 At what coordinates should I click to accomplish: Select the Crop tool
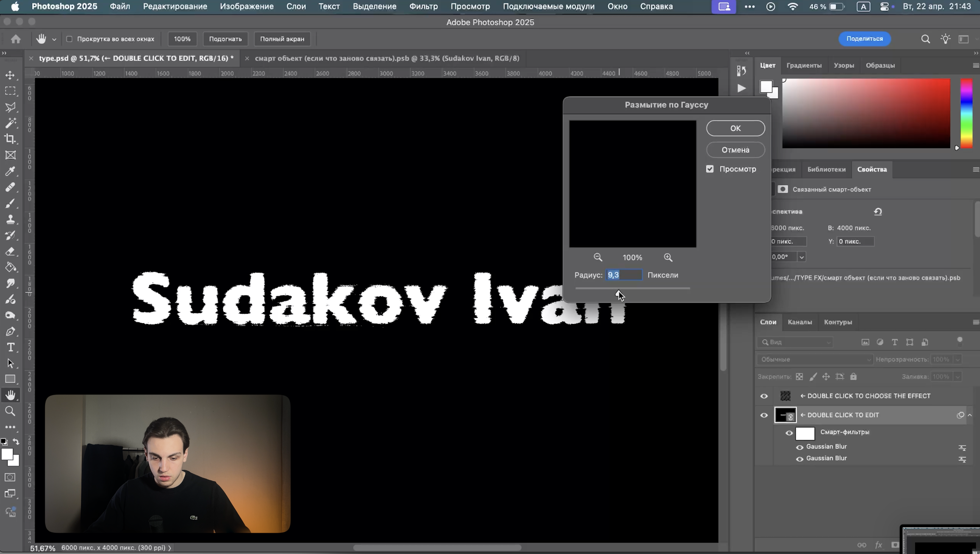pyautogui.click(x=10, y=139)
